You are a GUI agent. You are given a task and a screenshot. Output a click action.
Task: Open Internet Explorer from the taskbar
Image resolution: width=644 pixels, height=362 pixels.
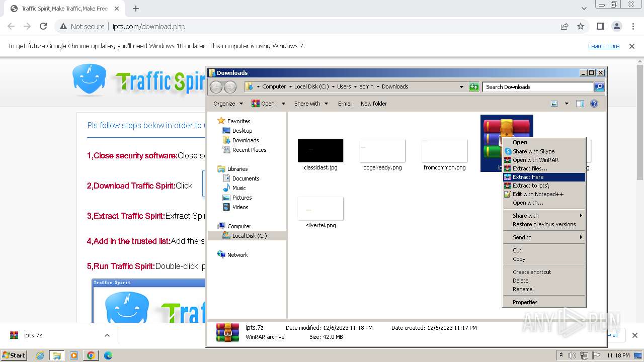[40, 355]
